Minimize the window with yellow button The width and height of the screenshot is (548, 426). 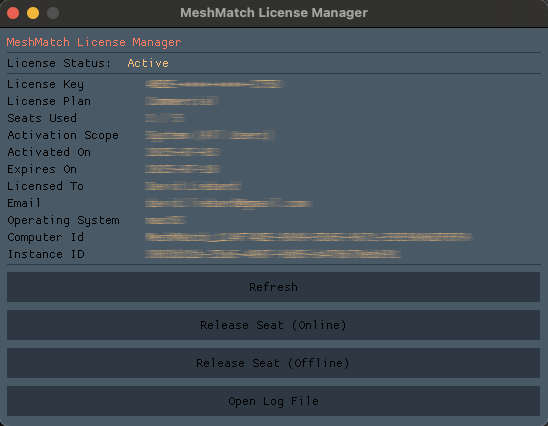33,13
